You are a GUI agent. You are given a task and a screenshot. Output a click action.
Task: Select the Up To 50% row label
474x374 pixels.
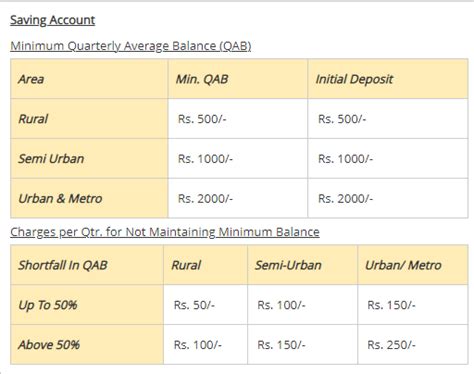click(x=87, y=305)
